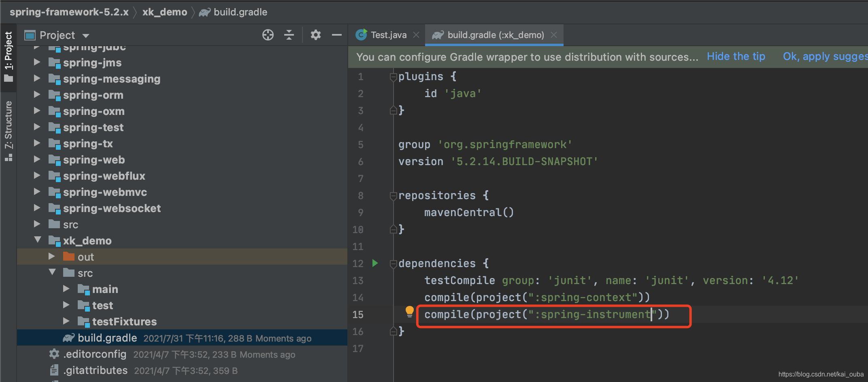This screenshot has width=868, height=382.
Task: Expand the spring-websocket module
Action: [37, 208]
